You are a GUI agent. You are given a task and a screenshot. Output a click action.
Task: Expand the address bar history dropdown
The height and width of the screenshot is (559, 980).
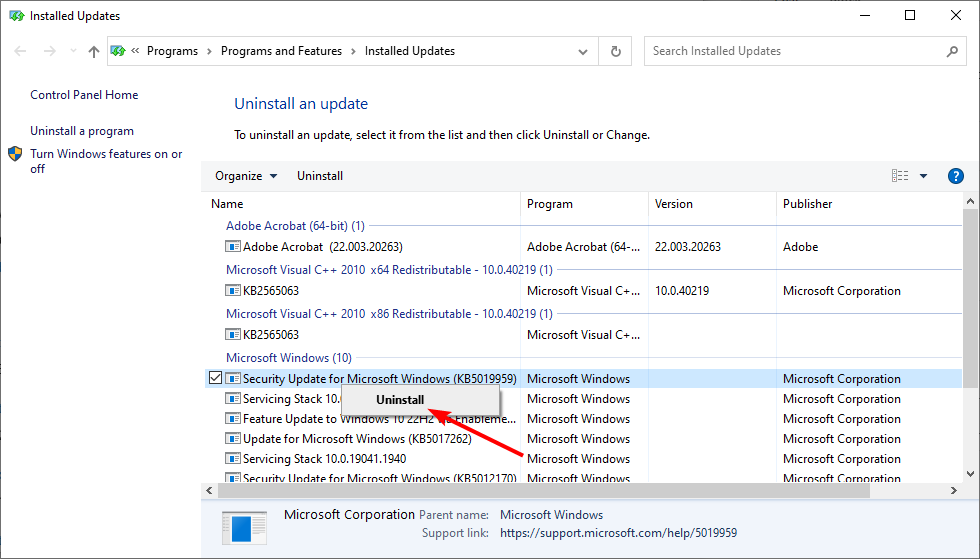coord(582,51)
